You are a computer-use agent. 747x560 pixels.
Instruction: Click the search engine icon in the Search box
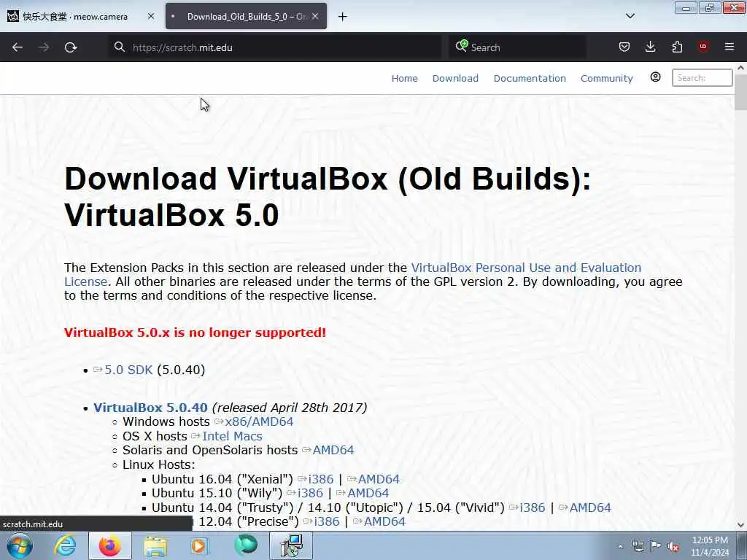461,46
